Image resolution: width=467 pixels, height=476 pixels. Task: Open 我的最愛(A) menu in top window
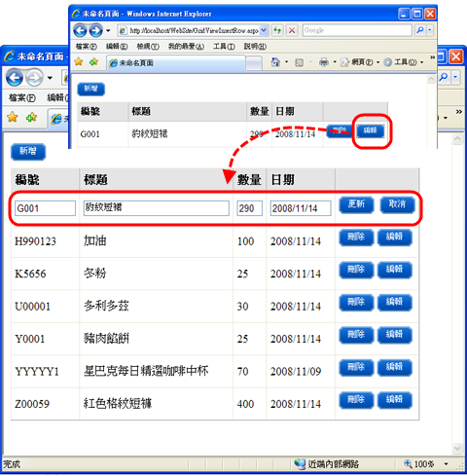186,47
